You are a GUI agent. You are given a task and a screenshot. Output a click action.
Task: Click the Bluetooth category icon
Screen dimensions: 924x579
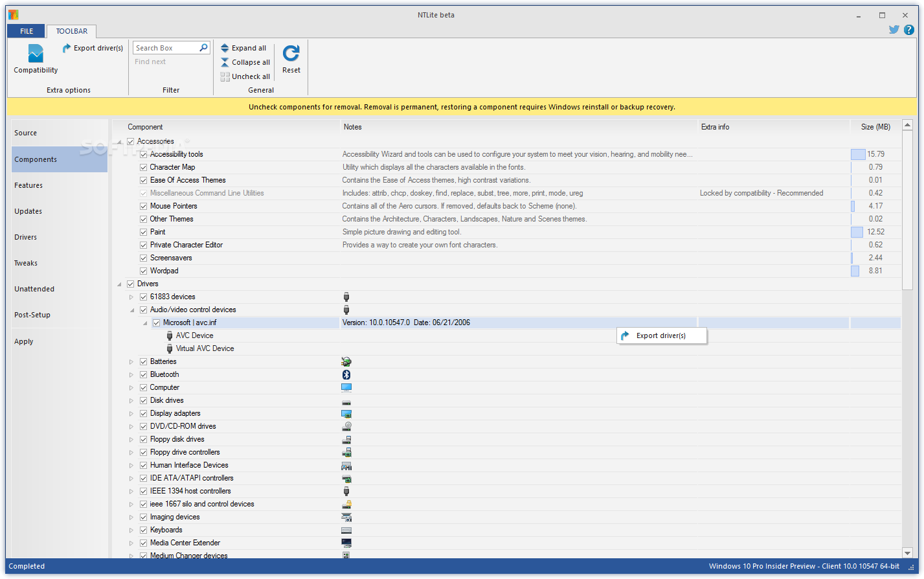346,374
